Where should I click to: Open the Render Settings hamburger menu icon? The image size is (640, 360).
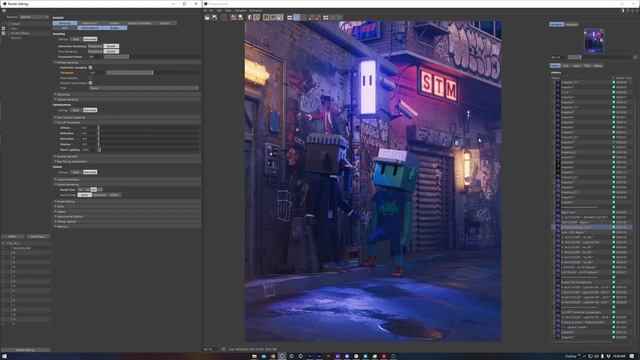coord(4,11)
